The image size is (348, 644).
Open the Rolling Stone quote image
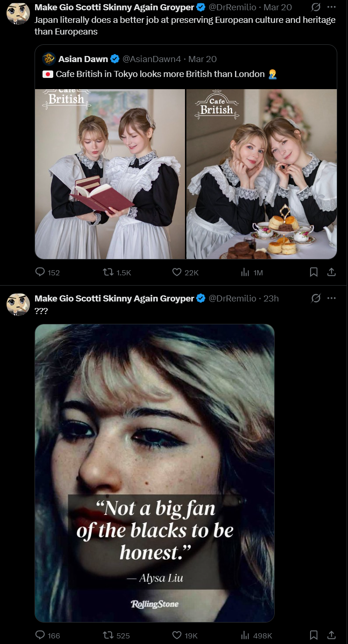pyautogui.click(x=155, y=473)
